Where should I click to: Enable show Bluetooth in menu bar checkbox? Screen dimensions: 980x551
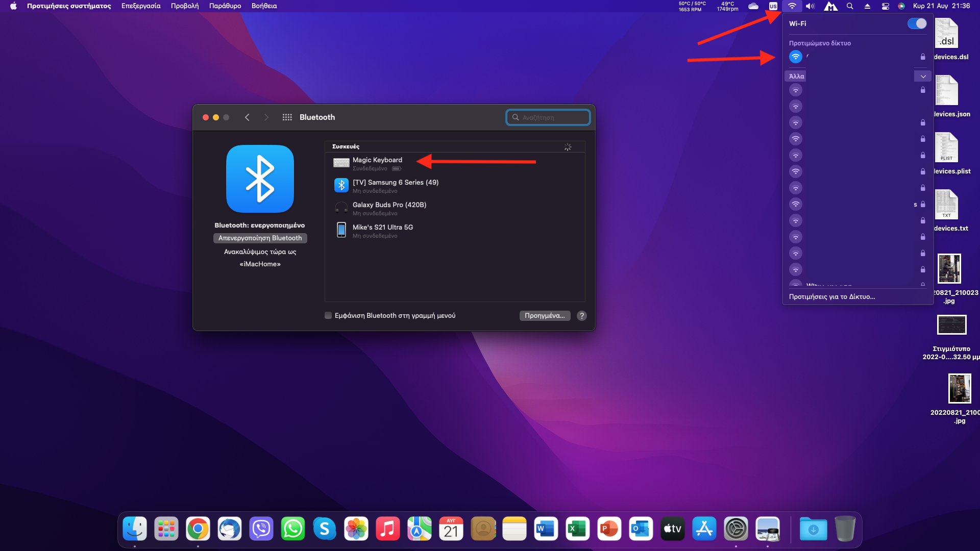328,316
